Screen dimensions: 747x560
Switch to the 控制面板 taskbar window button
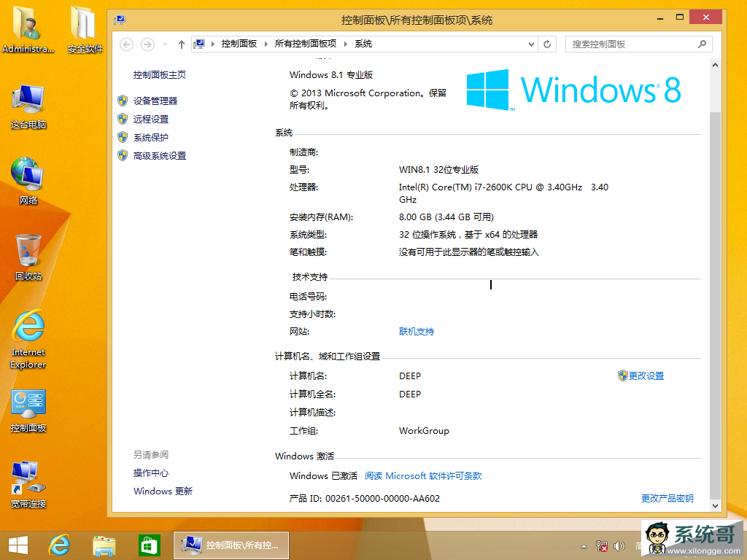tap(231, 545)
